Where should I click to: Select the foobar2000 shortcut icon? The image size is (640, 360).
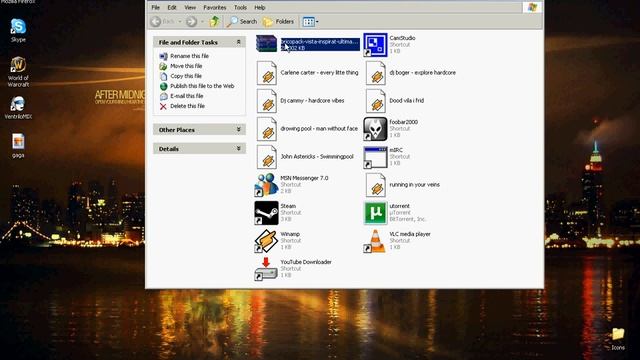(375, 129)
